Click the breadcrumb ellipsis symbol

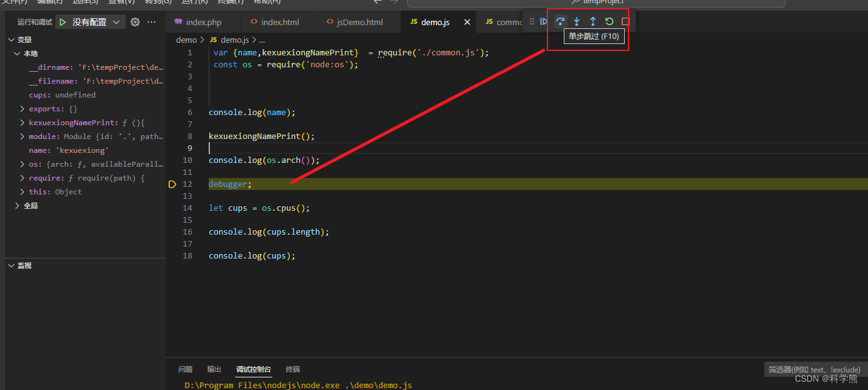[x=261, y=40]
